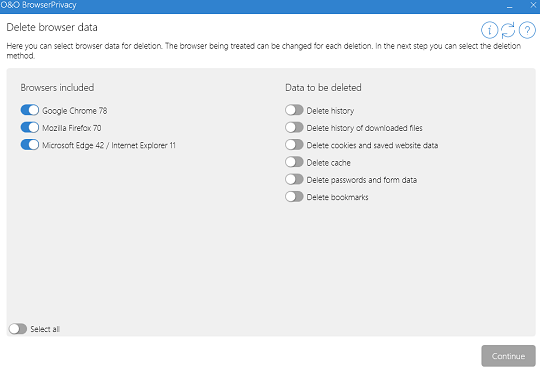
Task: Enable Delete history of downloaded files
Action: tap(294, 127)
